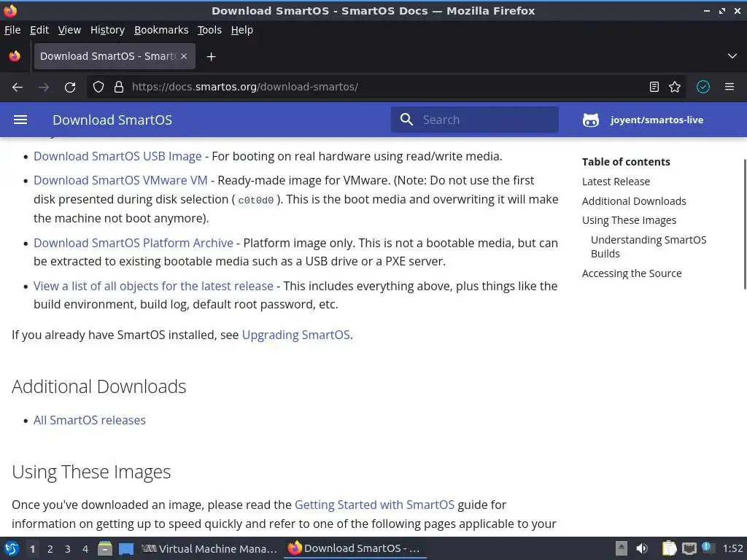Switch to workspace 3
The height and width of the screenshot is (560, 747).
click(x=68, y=549)
